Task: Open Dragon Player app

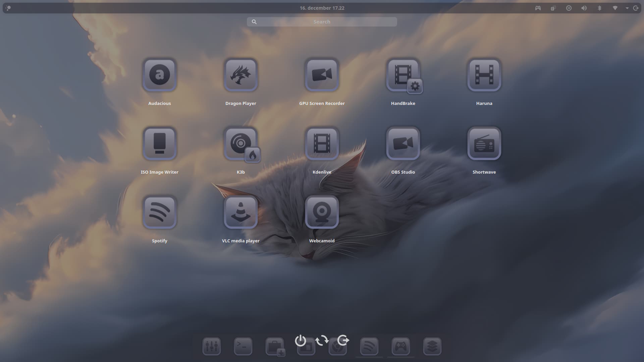Action: [240, 75]
